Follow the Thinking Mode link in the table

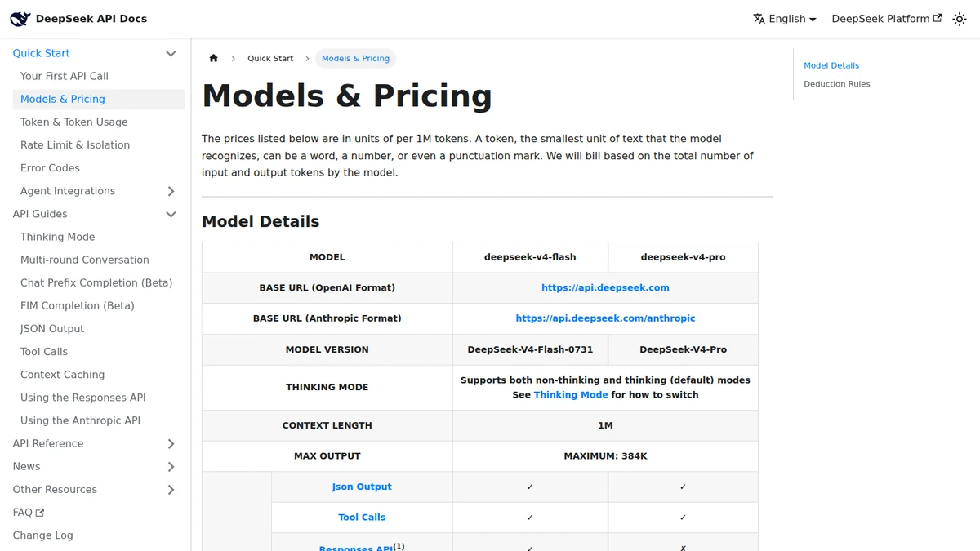pos(570,395)
